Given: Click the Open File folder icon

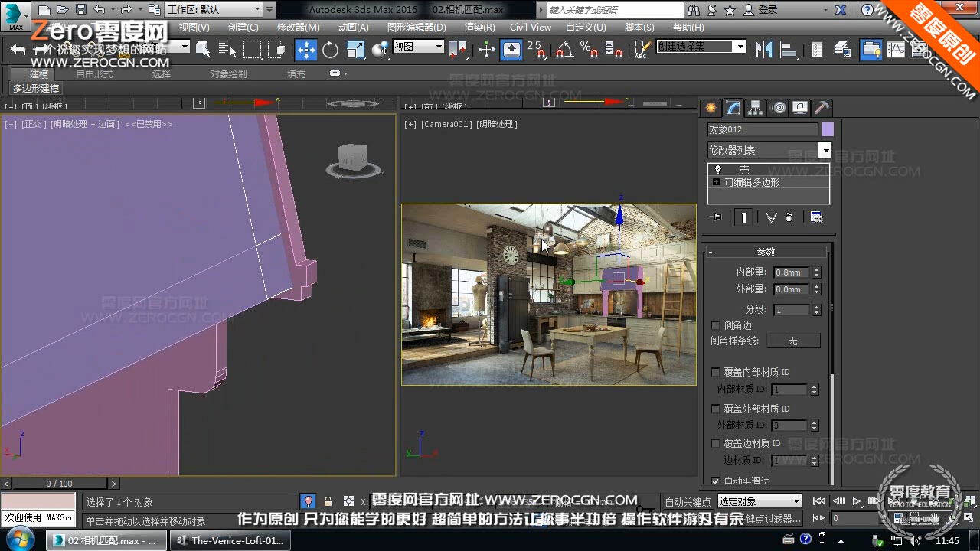Looking at the screenshot, I should pyautogui.click(x=64, y=10).
